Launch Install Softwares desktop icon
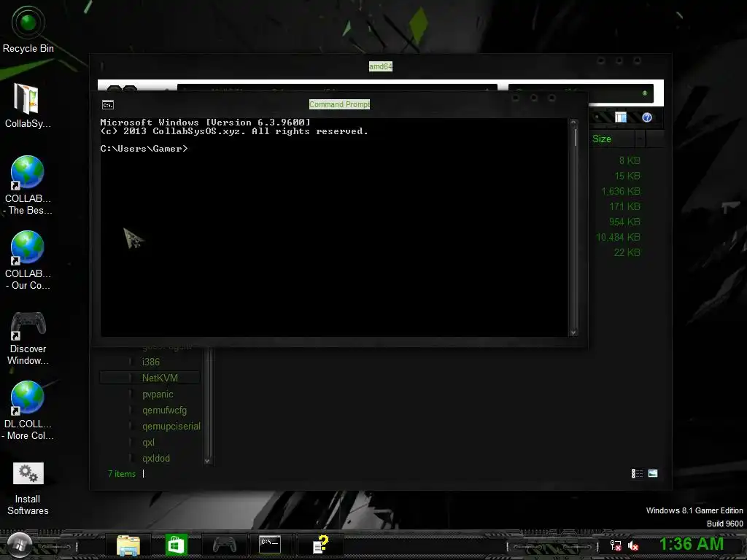 pyautogui.click(x=28, y=489)
